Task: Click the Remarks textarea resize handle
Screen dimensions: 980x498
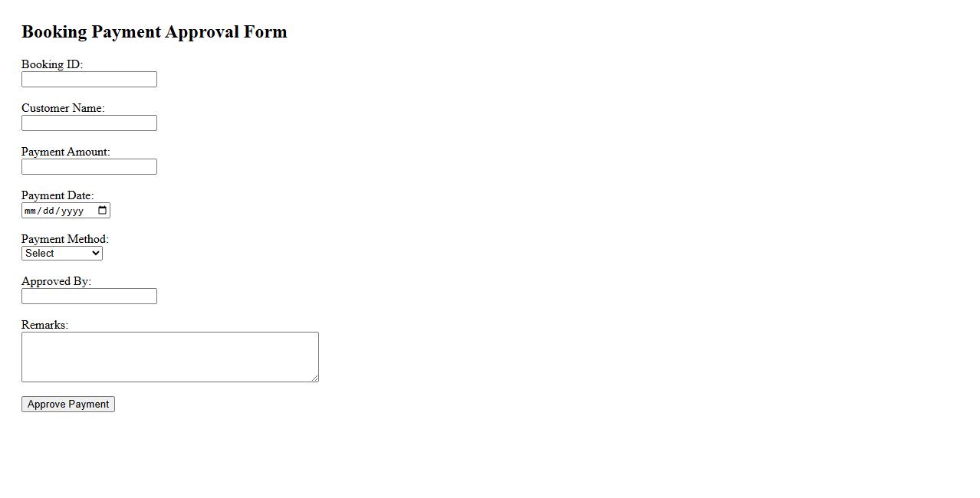Action: 314,378
